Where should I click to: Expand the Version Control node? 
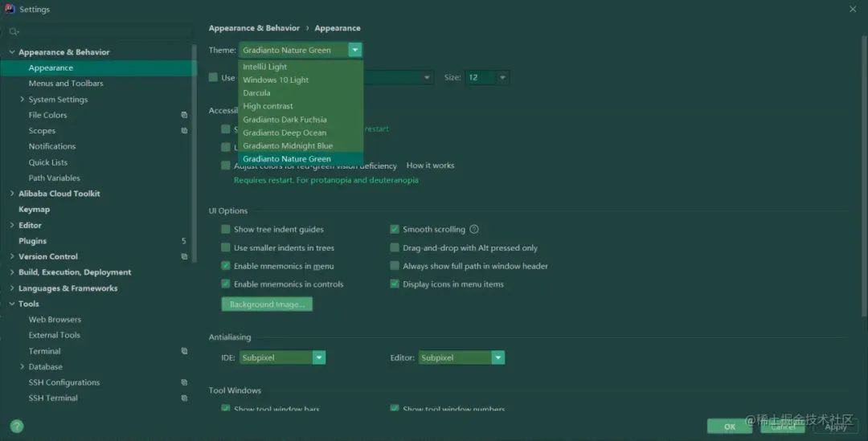pos(11,256)
